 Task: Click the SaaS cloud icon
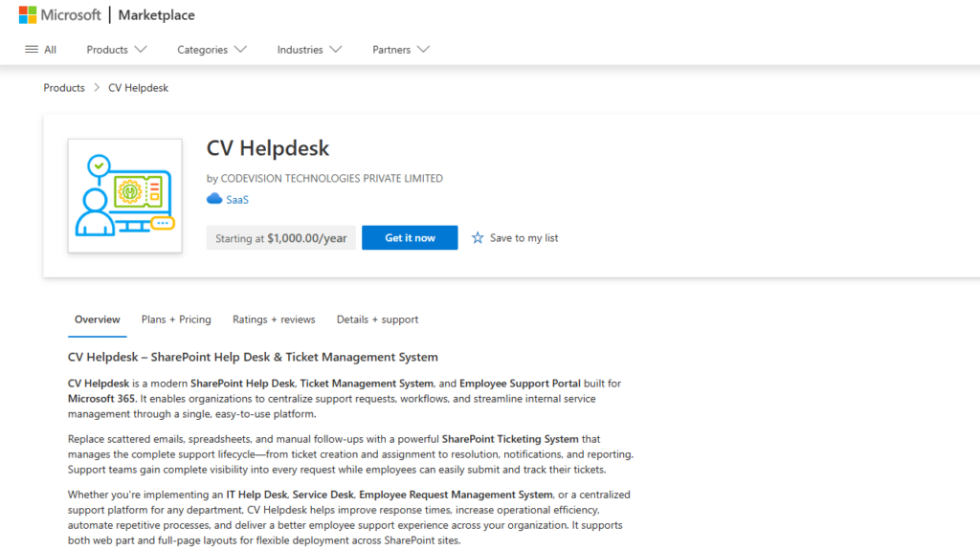214,199
